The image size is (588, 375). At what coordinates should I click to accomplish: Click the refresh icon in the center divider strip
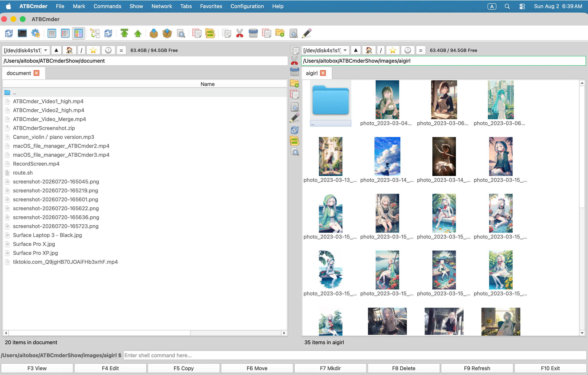click(295, 130)
